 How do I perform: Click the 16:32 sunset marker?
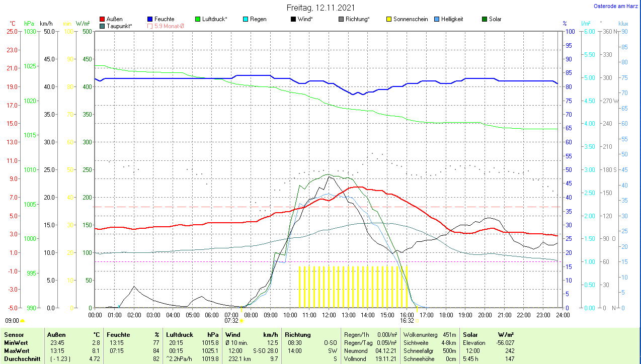click(407, 320)
